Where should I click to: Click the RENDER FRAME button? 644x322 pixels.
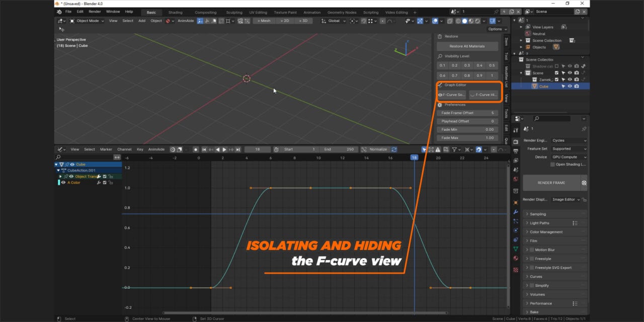tap(551, 183)
